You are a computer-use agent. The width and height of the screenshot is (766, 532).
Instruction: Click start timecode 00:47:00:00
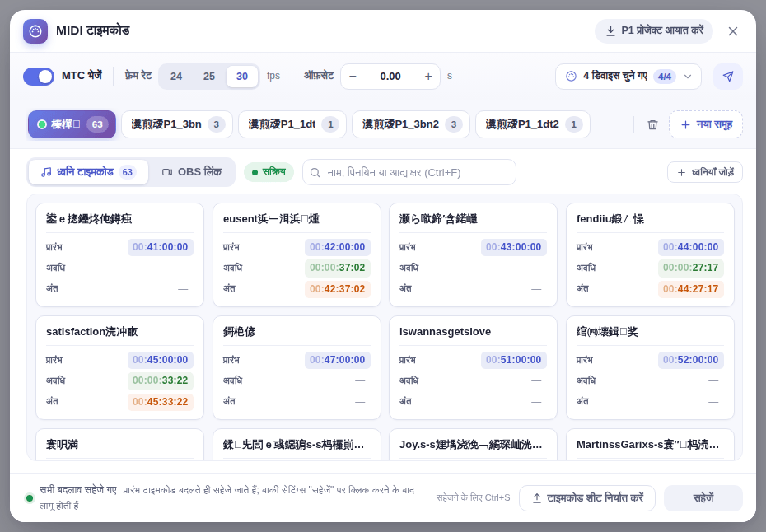click(338, 360)
